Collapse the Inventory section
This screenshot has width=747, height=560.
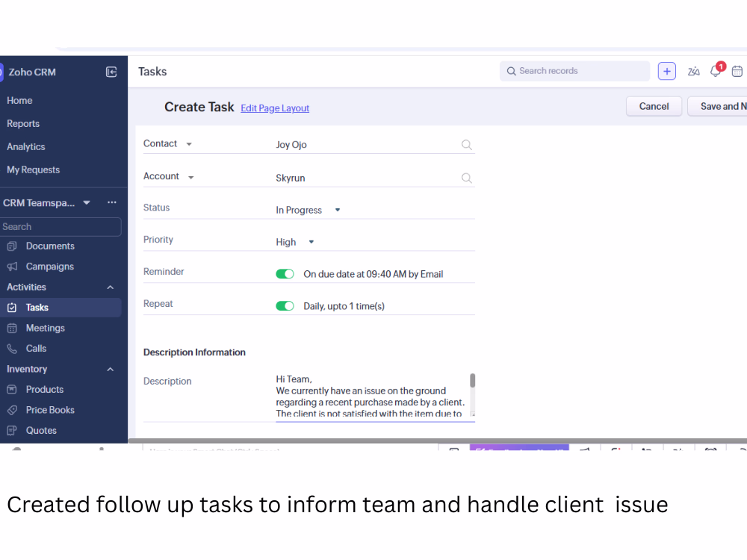tap(111, 369)
